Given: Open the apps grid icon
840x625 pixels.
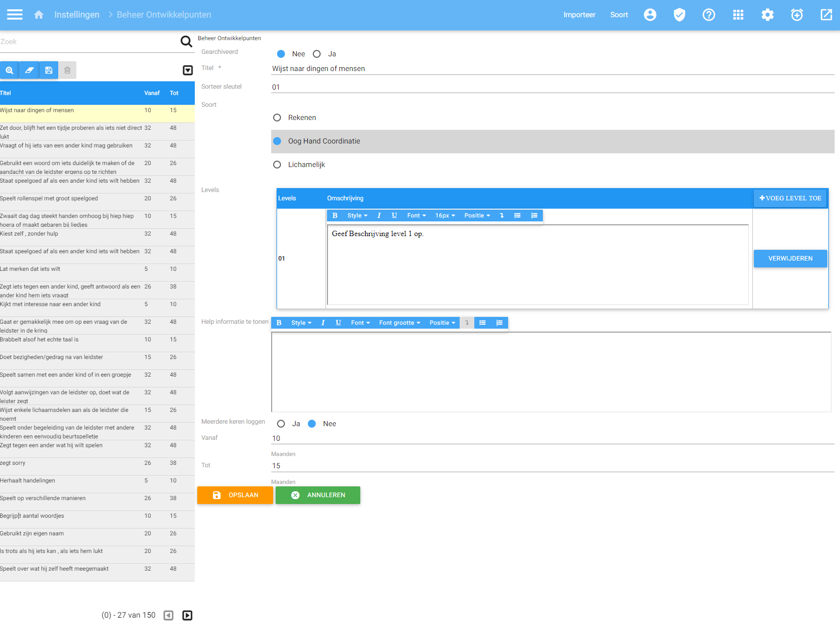Looking at the screenshot, I should [x=738, y=15].
